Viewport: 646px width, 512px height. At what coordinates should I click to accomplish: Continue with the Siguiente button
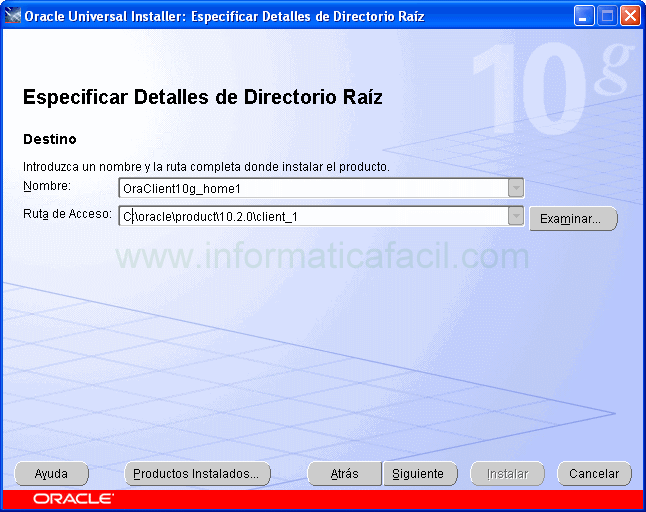click(420, 474)
